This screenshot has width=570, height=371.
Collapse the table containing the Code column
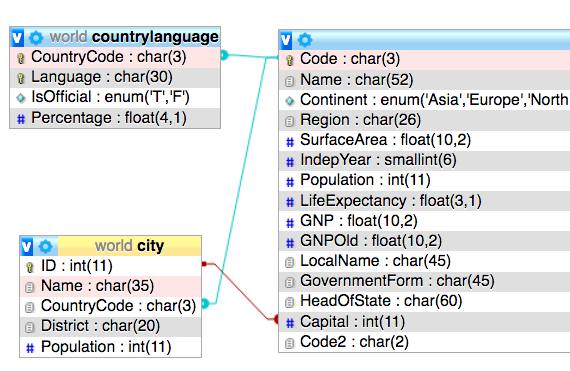[x=286, y=40]
